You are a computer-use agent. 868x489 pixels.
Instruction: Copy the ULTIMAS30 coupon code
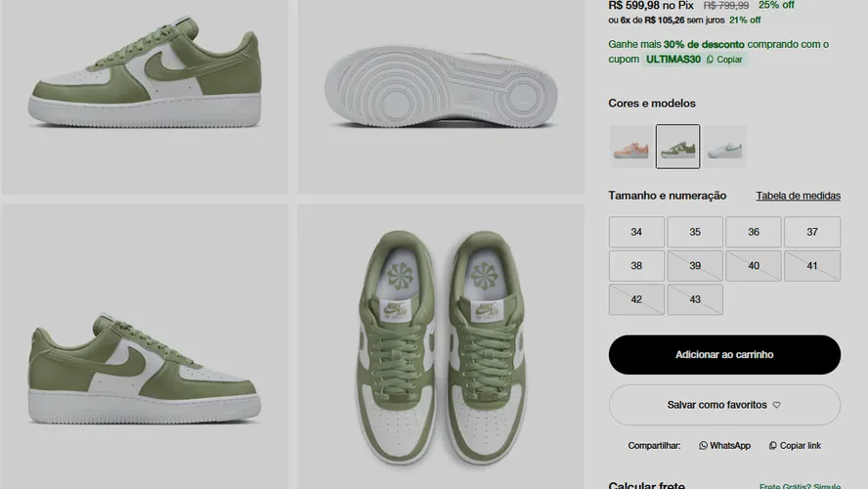[x=724, y=60]
